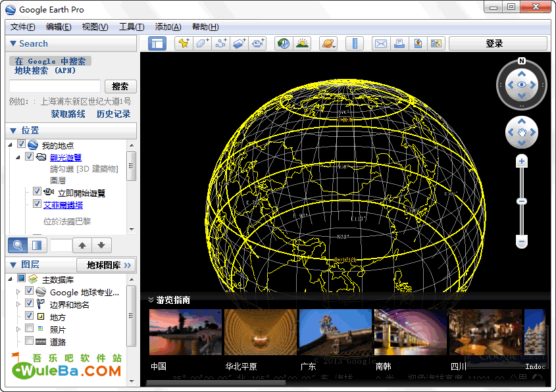Image resolution: width=556 pixels, height=392 pixels.
Task: Save image with the toolbar icon
Action: [436, 43]
